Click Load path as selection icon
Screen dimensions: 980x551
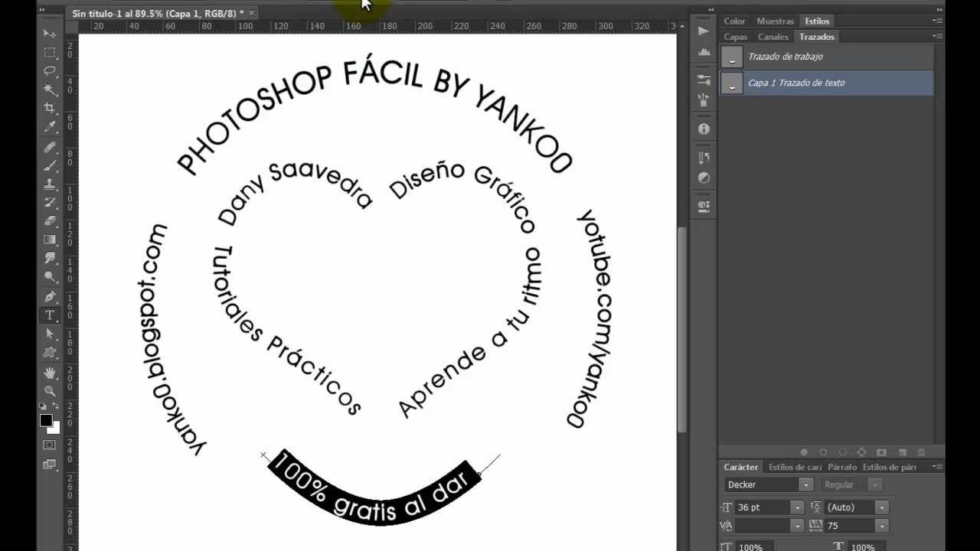842,452
